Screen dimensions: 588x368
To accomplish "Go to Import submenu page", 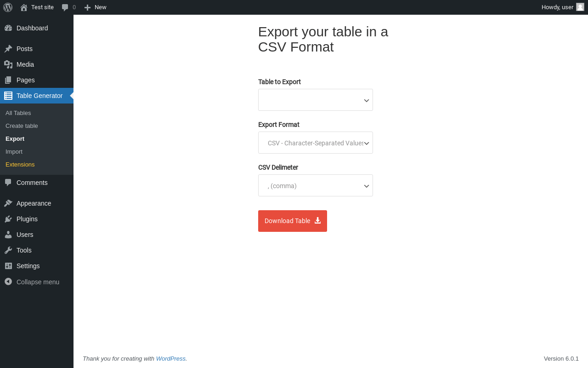I will 14,152.
